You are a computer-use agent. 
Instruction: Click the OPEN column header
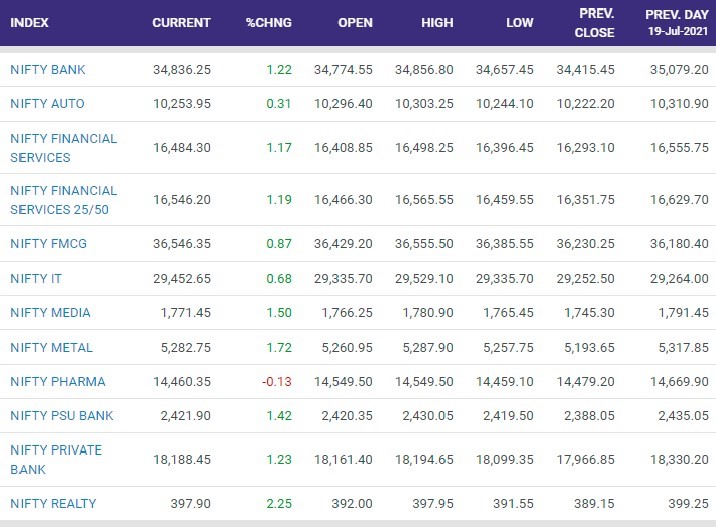click(355, 23)
